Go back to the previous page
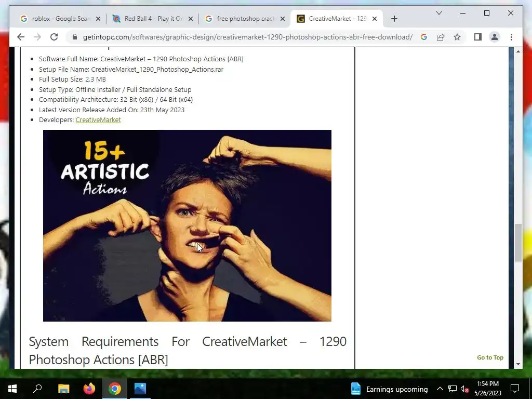The width and height of the screenshot is (532, 399). tap(21, 37)
